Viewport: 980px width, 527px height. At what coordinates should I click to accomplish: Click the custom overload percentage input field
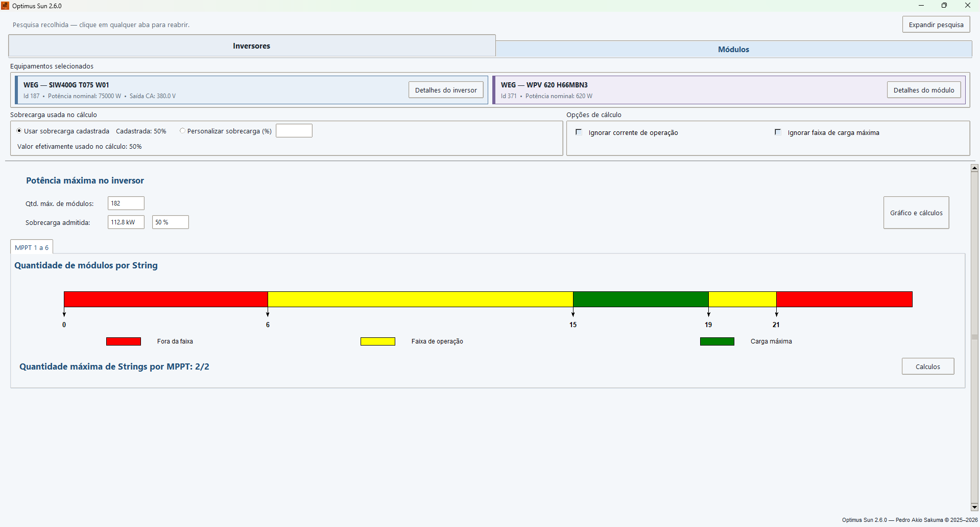pos(294,131)
